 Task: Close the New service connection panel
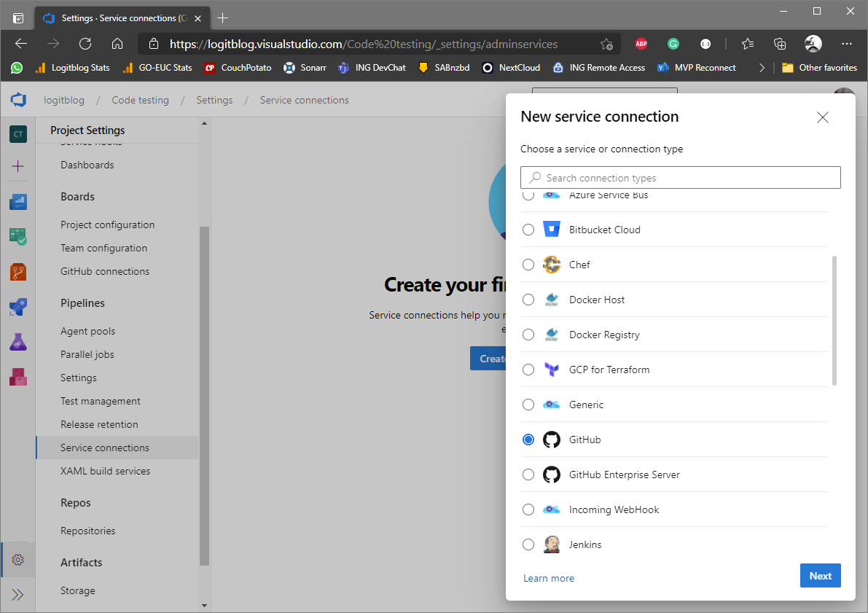tap(823, 117)
